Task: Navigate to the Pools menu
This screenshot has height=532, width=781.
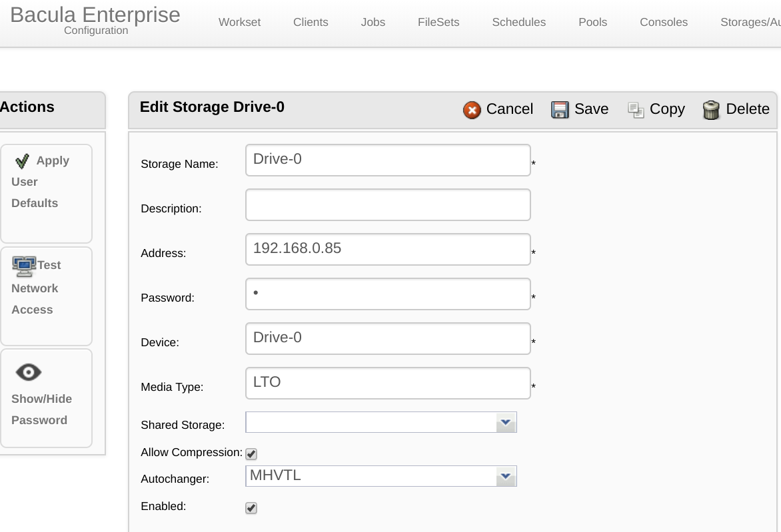Action: tap(592, 23)
